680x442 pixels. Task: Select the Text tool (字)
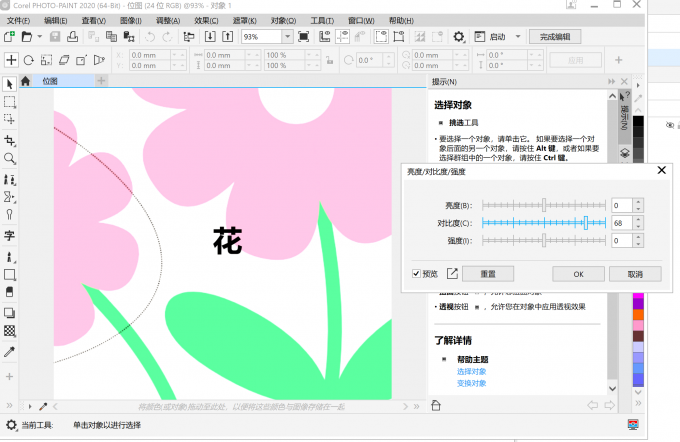(10, 236)
